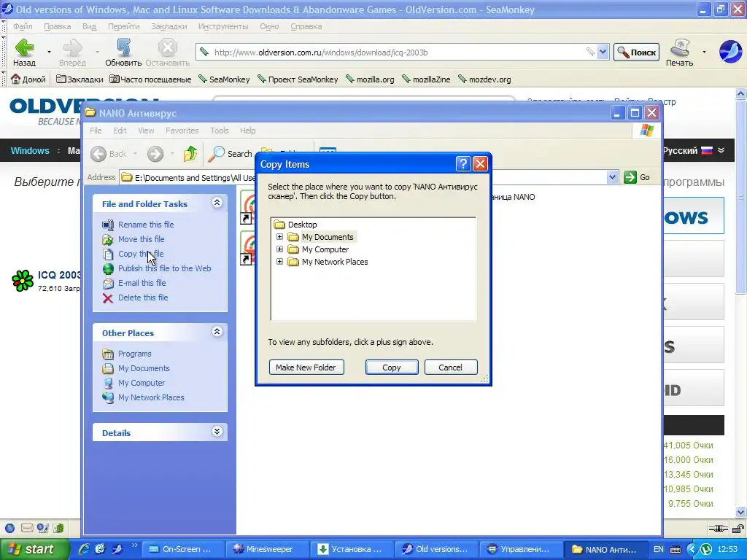The image size is (747, 560).
Task: Click the SeaMonkey throbber logo icon
Action: [x=729, y=52]
